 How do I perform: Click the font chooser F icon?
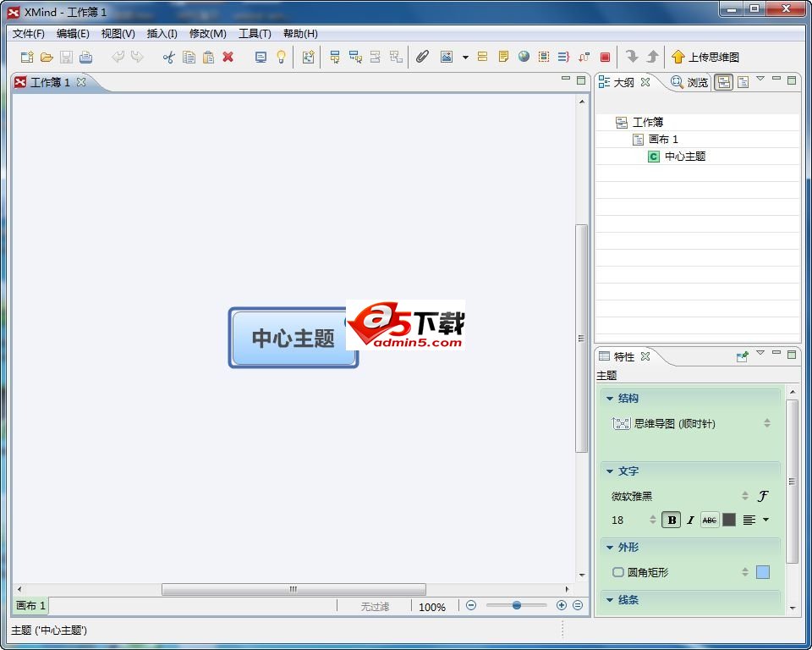click(762, 496)
